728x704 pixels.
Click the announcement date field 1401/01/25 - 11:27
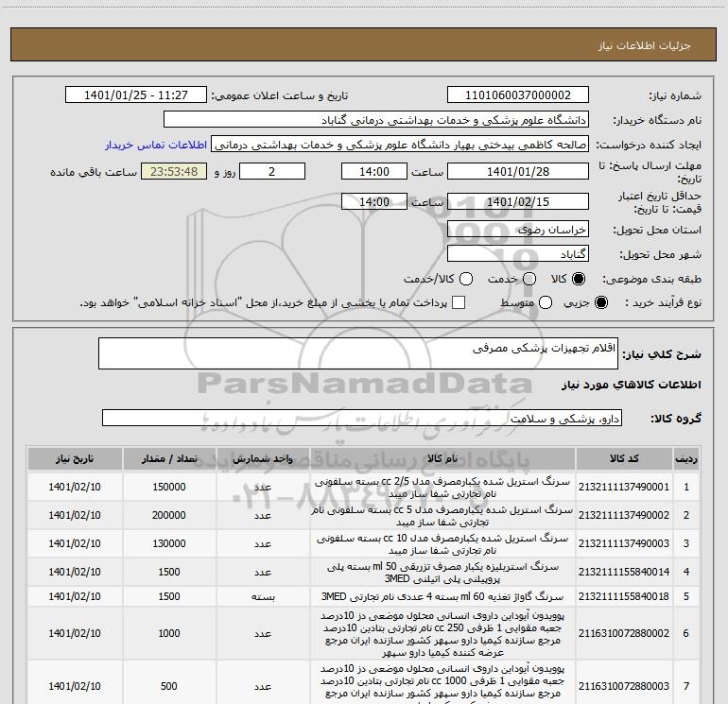[x=135, y=95]
